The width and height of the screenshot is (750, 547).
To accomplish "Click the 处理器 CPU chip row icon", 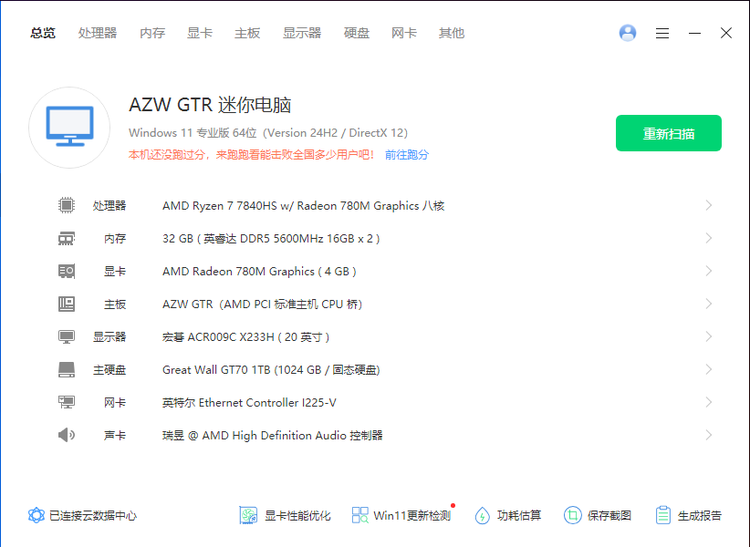I will (67, 206).
